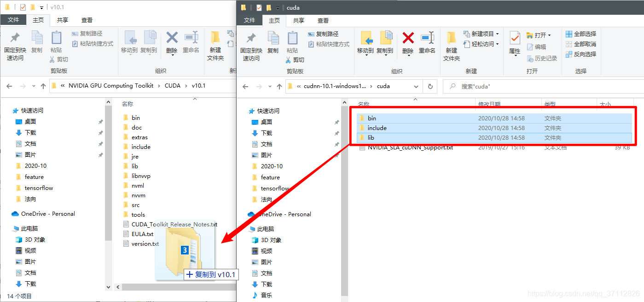Switch to View (查看) tab in v10.1 window
Screen dimensions: 644x302
click(x=87, y=20)
